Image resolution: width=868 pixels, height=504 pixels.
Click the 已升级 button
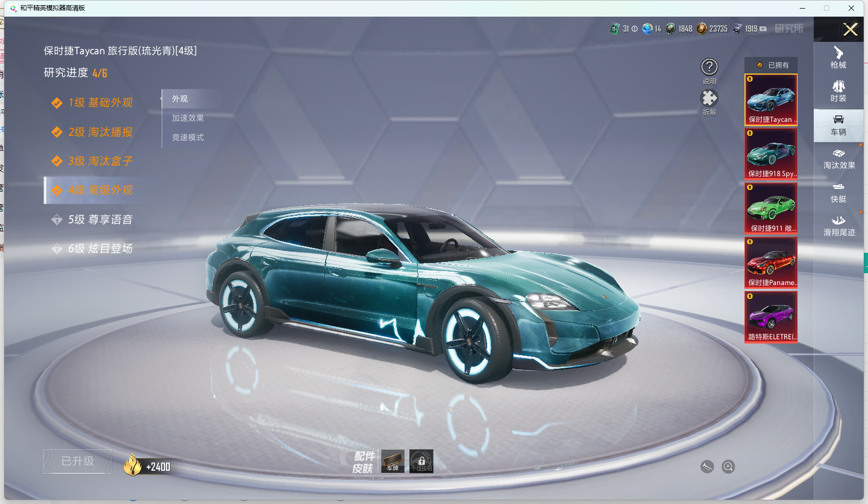[x=78, y=462]
